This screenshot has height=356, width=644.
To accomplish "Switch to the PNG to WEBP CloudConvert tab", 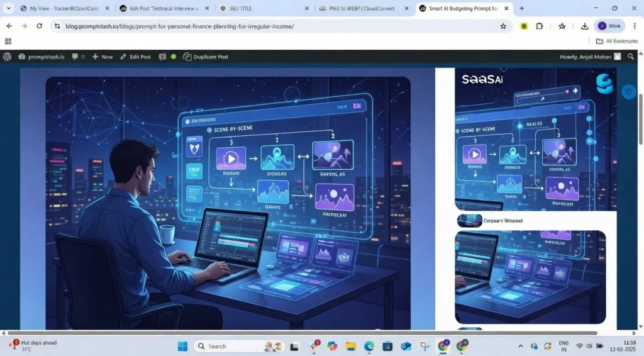I will coord(358,8).
